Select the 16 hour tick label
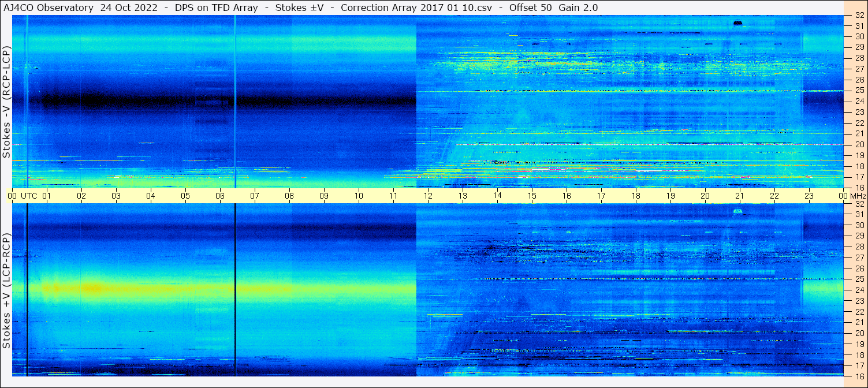868x388 pixels. click(567, 196)
